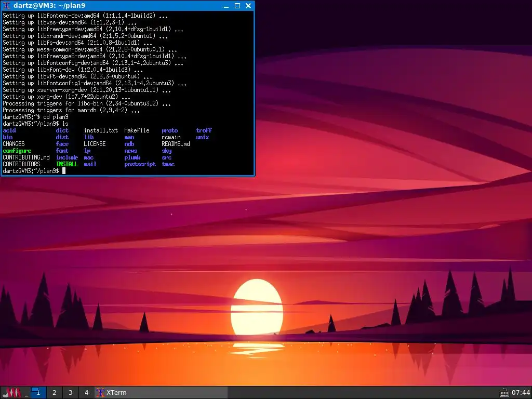Click the 'unix' directory name
The height and width of the screenshot is (399, 532).
[202, 137]
